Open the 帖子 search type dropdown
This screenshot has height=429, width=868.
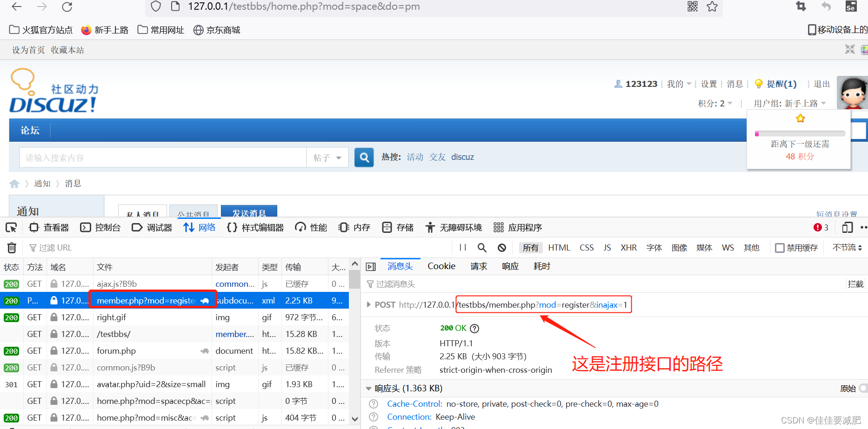click(x=327, y=158)
